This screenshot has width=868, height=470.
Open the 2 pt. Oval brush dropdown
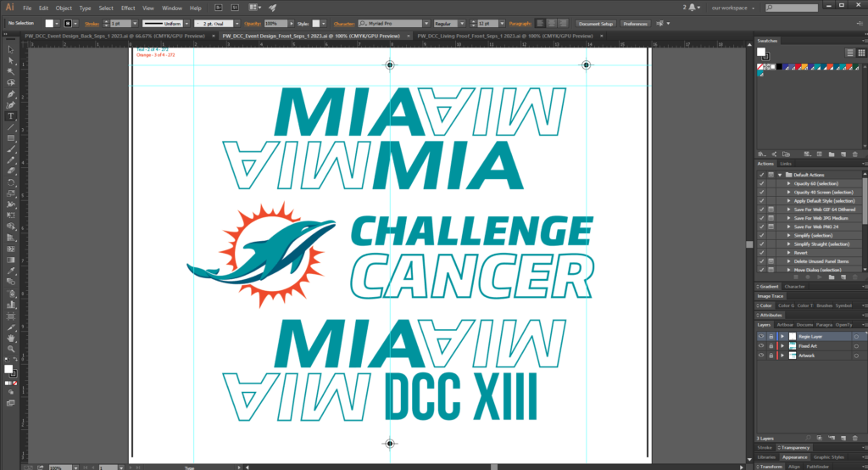pos(237,23)
